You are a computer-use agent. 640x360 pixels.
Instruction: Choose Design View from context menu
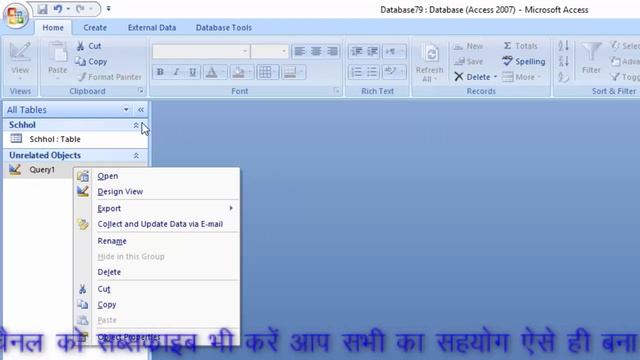coord(157,191)
